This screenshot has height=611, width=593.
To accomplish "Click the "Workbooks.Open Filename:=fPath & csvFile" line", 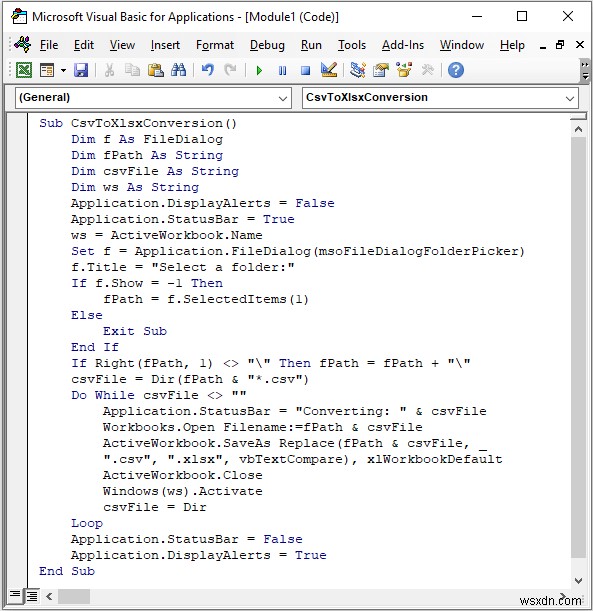I will pos(263,427).
